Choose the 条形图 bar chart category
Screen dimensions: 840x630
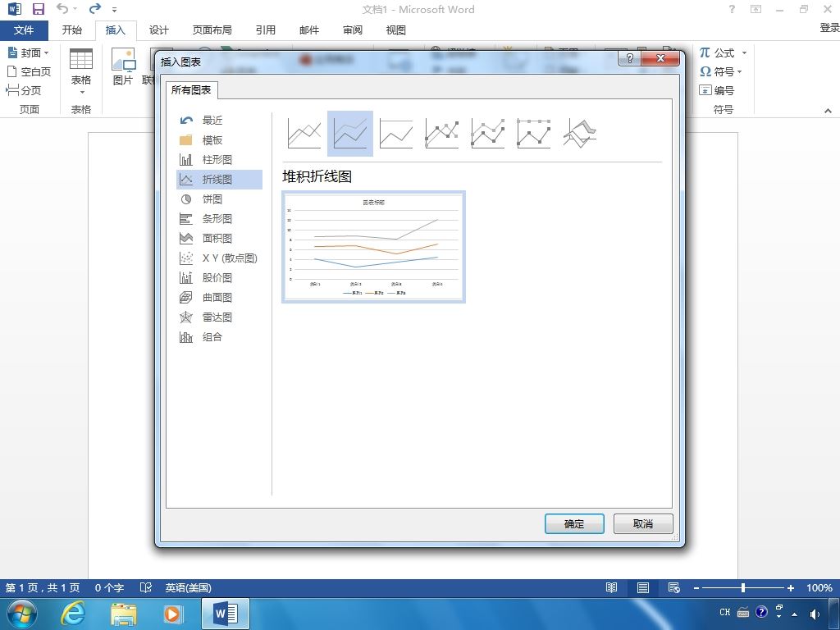219,218
